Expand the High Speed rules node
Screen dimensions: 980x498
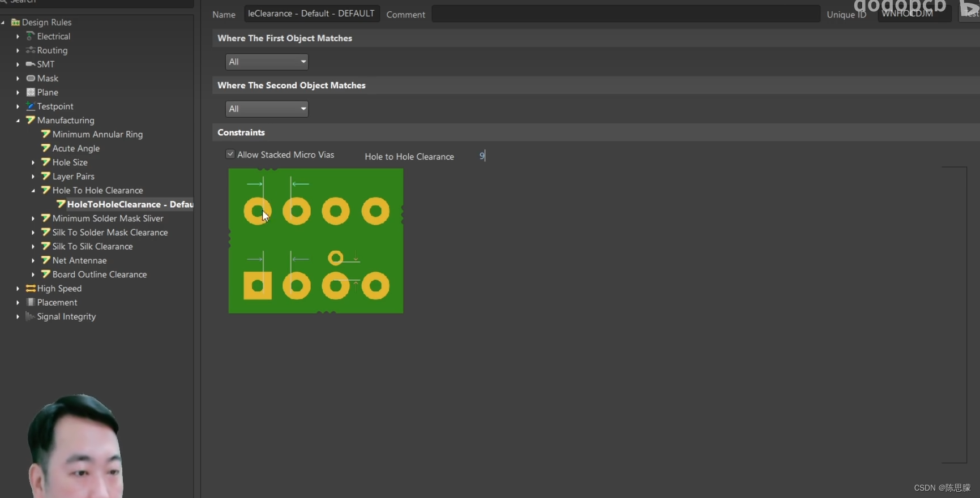tap(18, 289)
